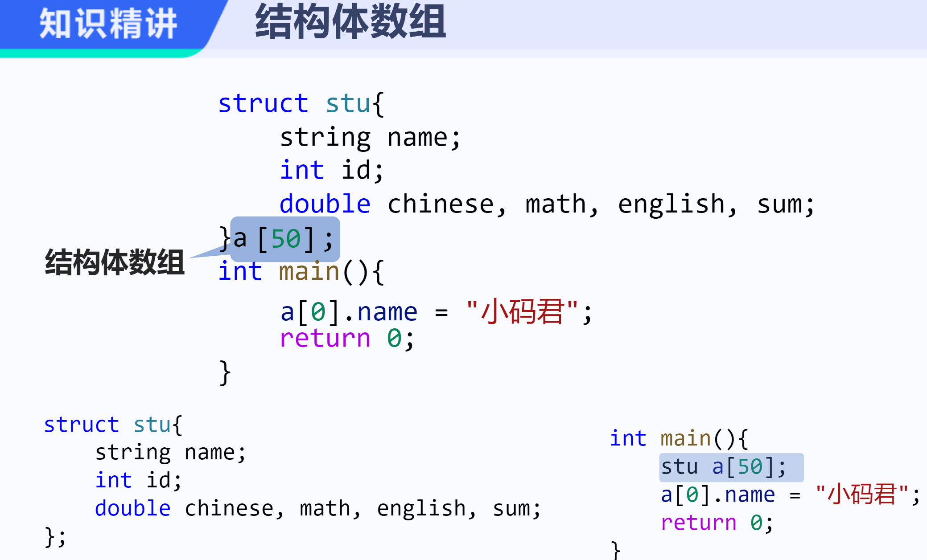Screen dimensions: 927x560
Task: Toggle the struct definition block
Action: pyautogui.click(x=379, y=102)
